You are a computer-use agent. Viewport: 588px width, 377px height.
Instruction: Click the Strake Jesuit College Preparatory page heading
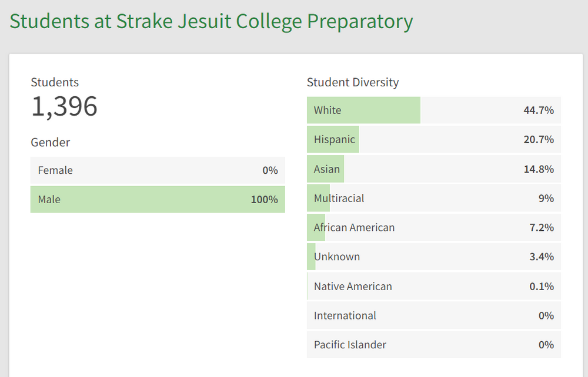(211, 21)
